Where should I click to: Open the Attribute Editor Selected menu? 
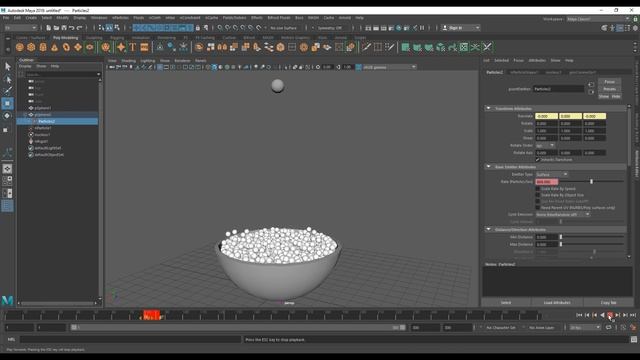click(501, 60)
